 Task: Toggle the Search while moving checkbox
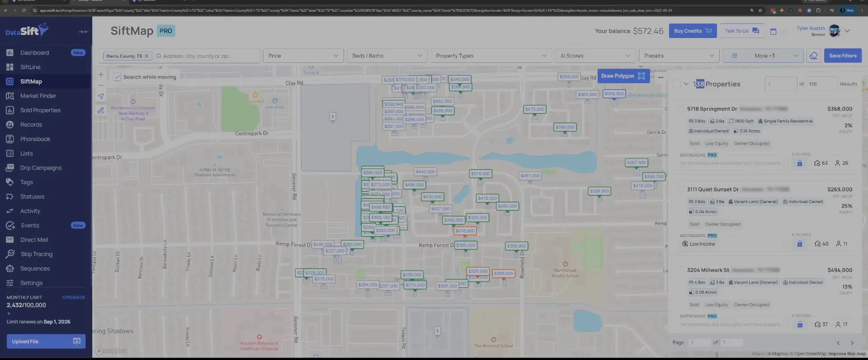[117, 77]
